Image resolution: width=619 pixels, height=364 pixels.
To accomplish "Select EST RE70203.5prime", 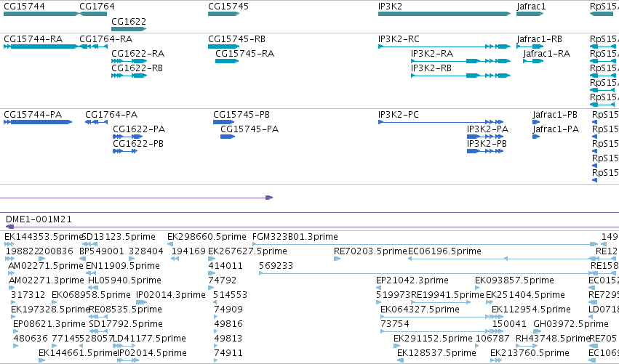I will click(x=337, y=259).
